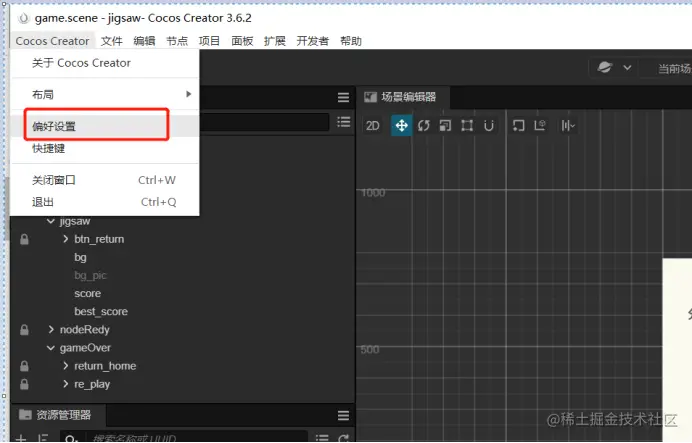The image size is (692, 443).
Task: Click the plus icon to add asset
Action: 21,439
